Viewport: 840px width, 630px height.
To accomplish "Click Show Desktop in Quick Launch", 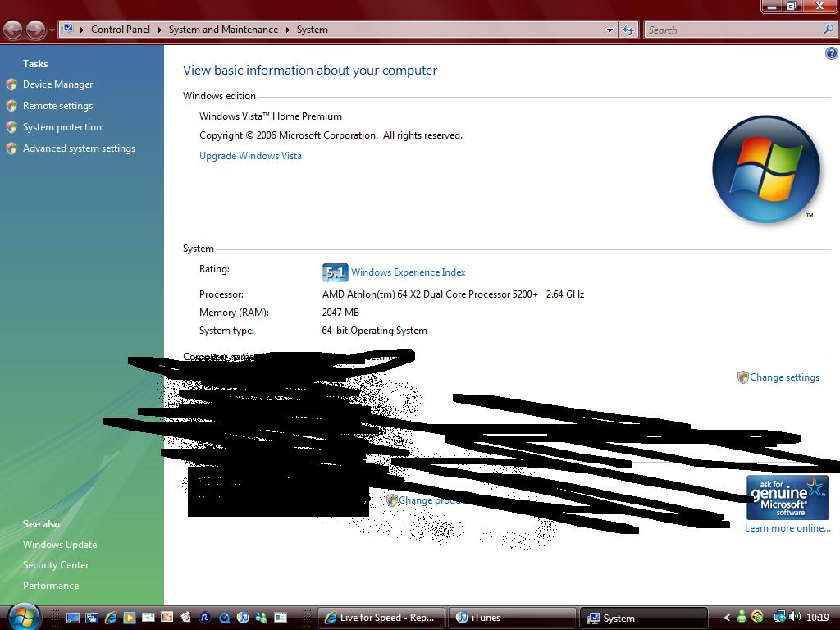I will 73,618.
